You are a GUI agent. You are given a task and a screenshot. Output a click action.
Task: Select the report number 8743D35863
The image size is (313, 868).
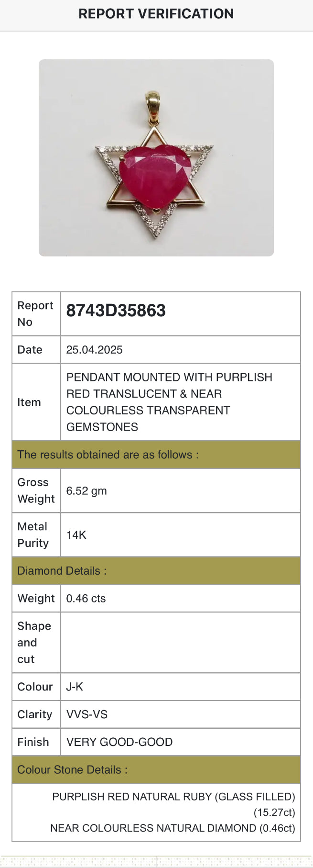[x=116, y=311]
